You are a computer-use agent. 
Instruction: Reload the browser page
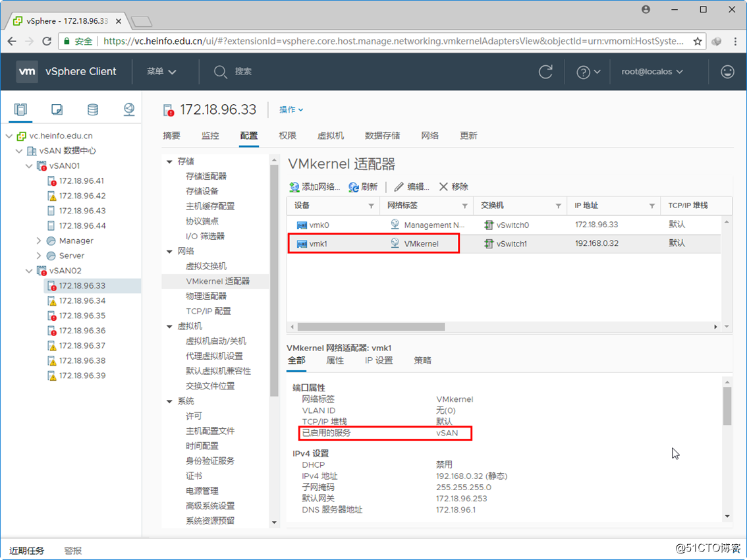pos(47,42)
